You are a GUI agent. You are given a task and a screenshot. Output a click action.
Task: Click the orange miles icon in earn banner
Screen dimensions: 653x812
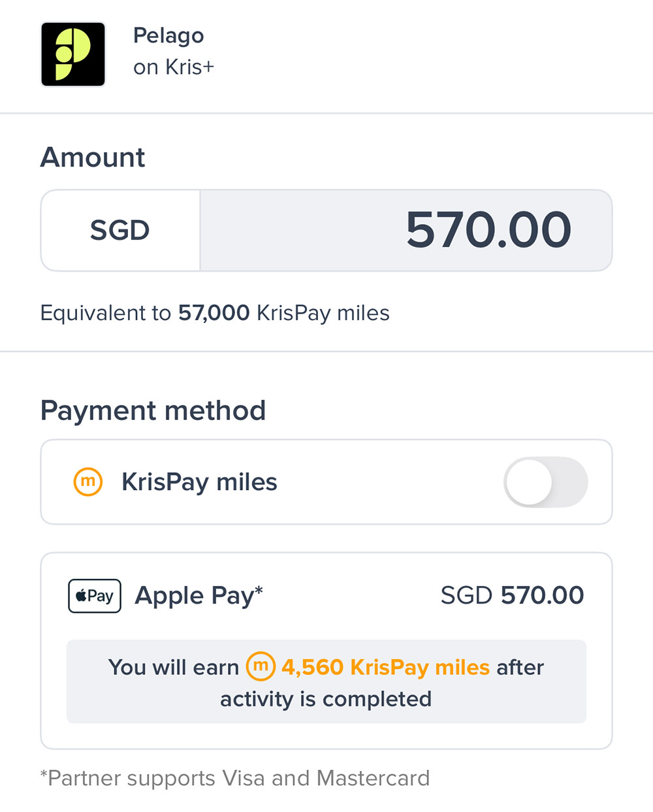pyautogui.click(x=261, y=666)
